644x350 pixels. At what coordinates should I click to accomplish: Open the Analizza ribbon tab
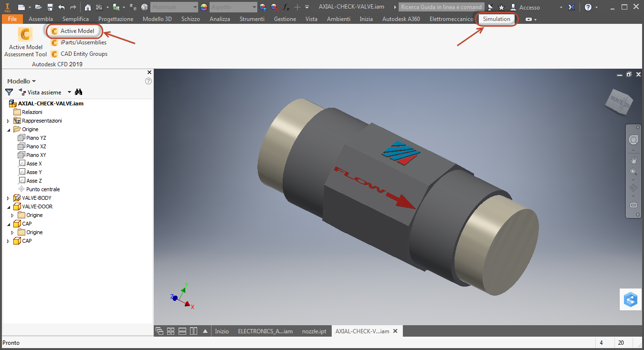tap(220, 19)
